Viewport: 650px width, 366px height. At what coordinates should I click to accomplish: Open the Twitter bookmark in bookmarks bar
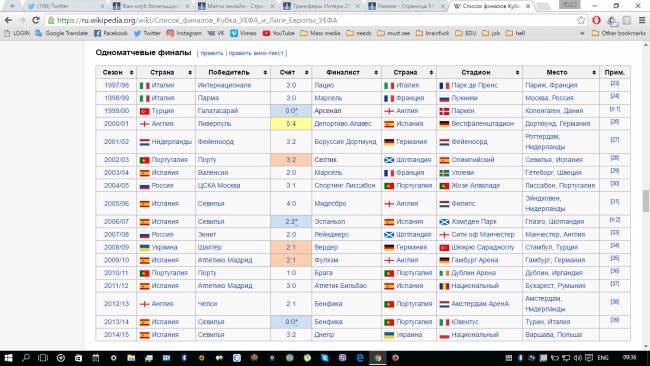(x=147, y=33)
